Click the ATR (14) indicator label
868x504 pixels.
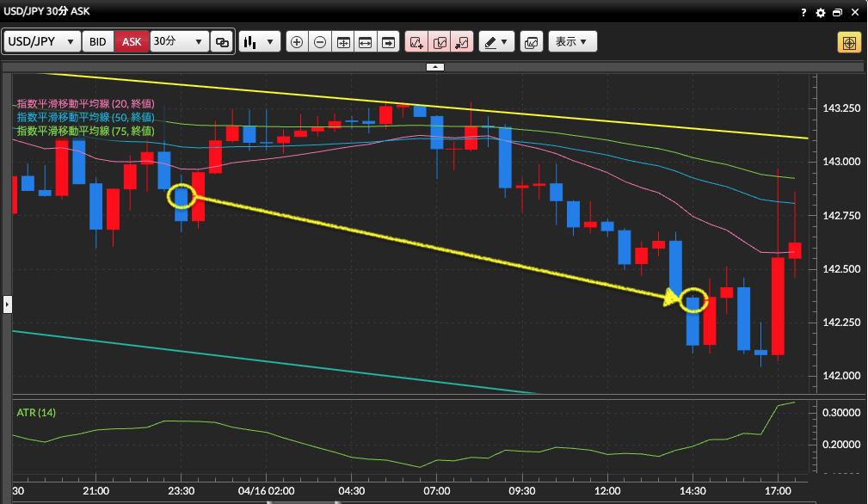36,412
